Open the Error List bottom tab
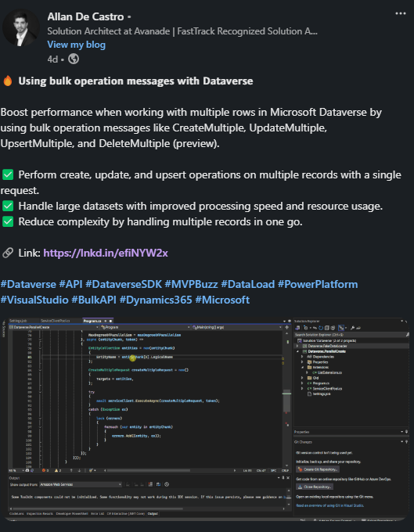 [97, 514]
